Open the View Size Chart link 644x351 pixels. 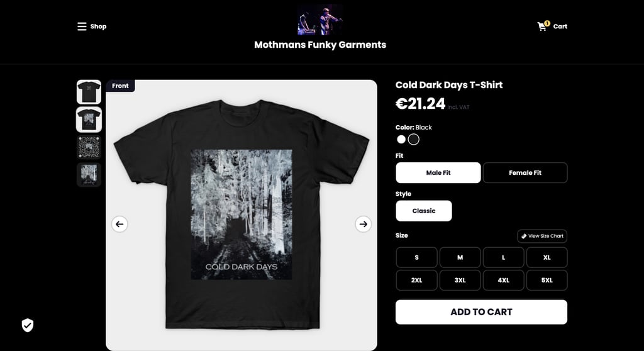(x=542, y=236)
